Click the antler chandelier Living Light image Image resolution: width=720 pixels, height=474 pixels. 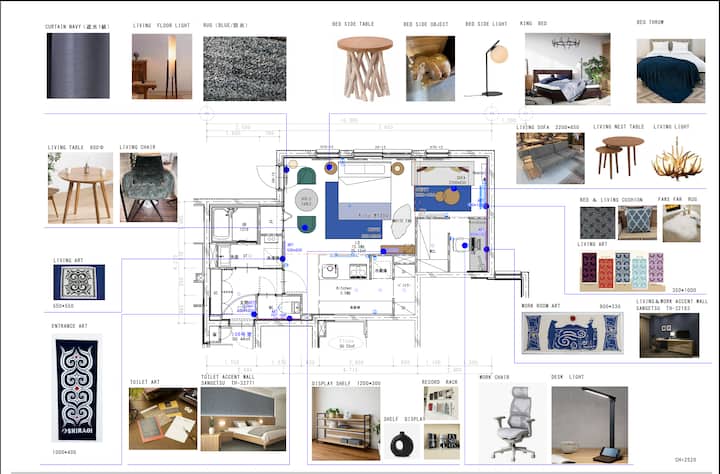[677, 159]
